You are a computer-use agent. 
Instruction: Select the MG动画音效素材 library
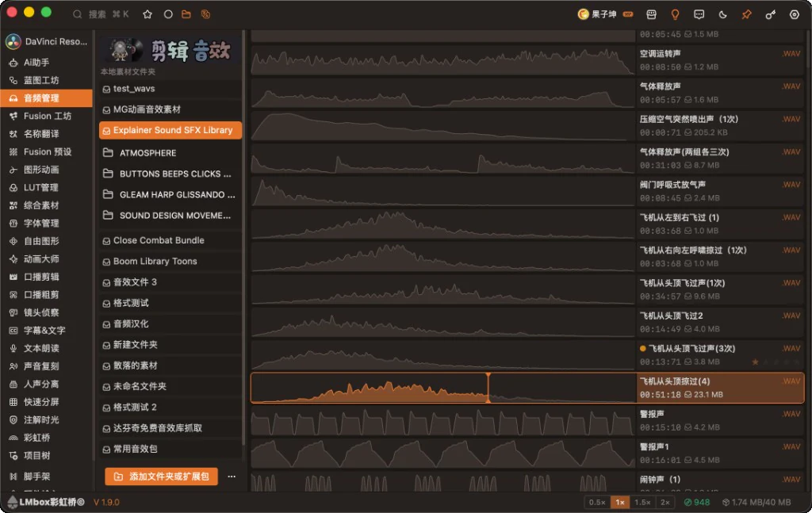170,109
